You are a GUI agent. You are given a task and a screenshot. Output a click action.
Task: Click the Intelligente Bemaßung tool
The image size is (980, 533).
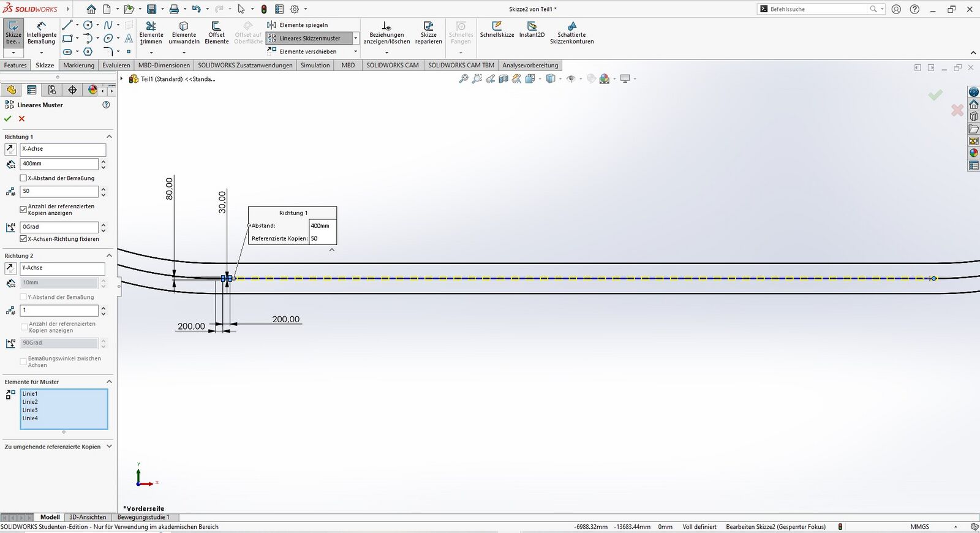[41, 33]
